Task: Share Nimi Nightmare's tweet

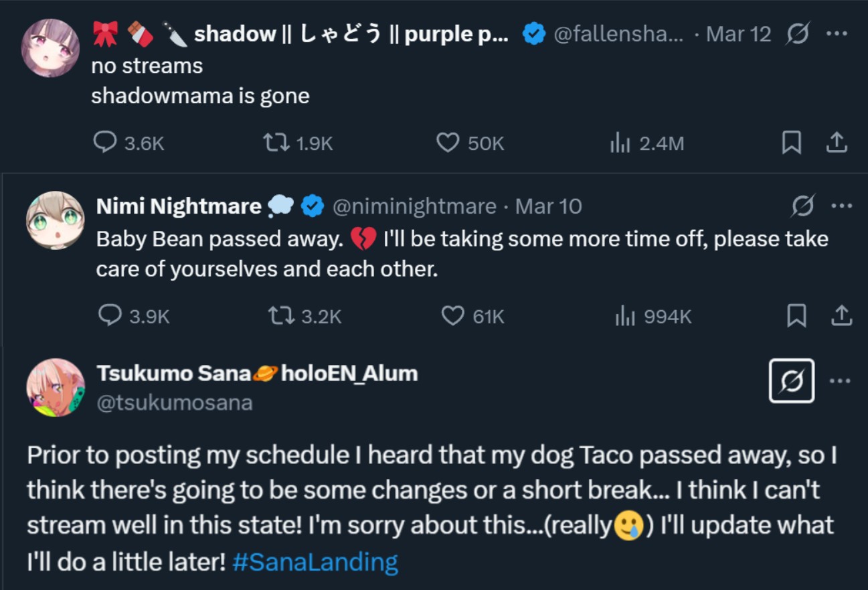Action: point(841,315)
